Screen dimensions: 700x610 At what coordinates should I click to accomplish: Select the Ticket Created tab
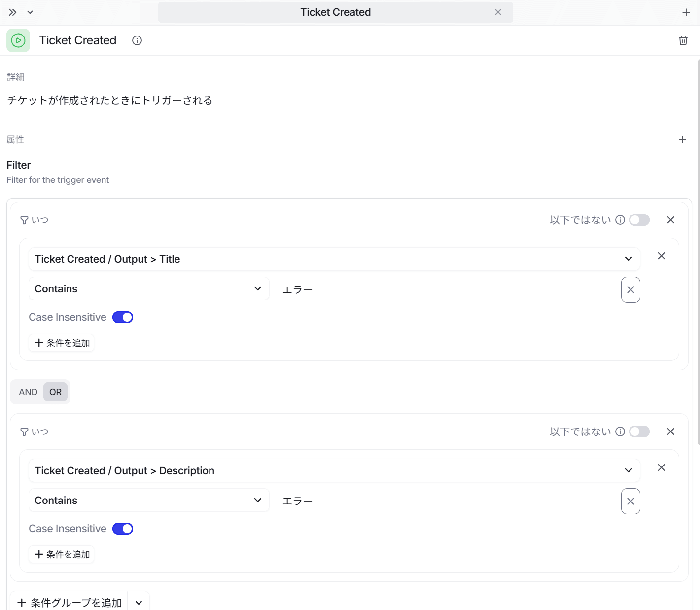coord(335,12)
